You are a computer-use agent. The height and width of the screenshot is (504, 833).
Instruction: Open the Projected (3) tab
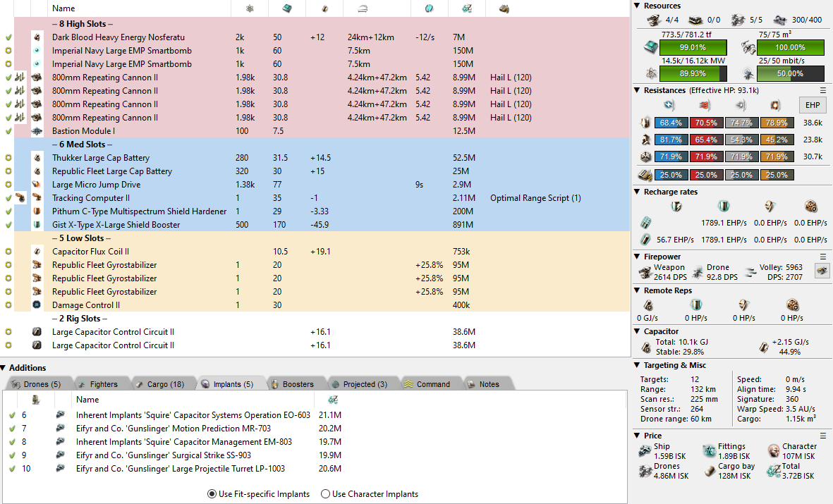tap(360, 384)
